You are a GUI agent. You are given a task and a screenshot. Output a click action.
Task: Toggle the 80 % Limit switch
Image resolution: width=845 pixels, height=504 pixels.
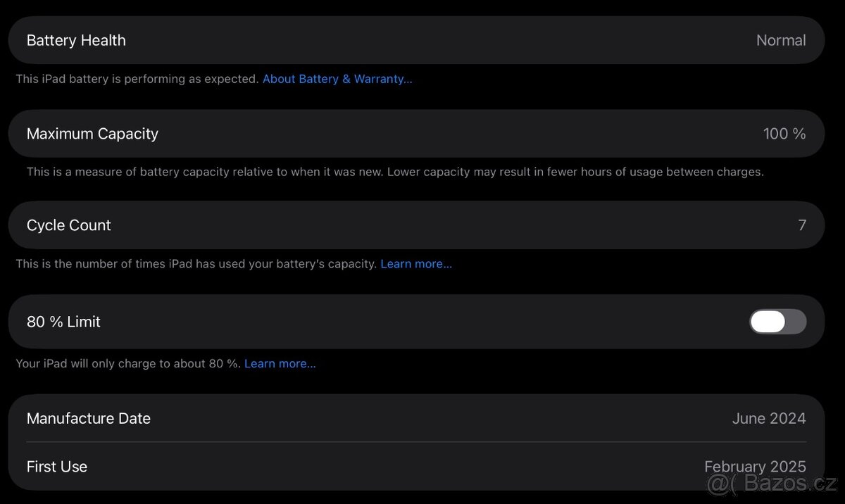tap(777, 322)
